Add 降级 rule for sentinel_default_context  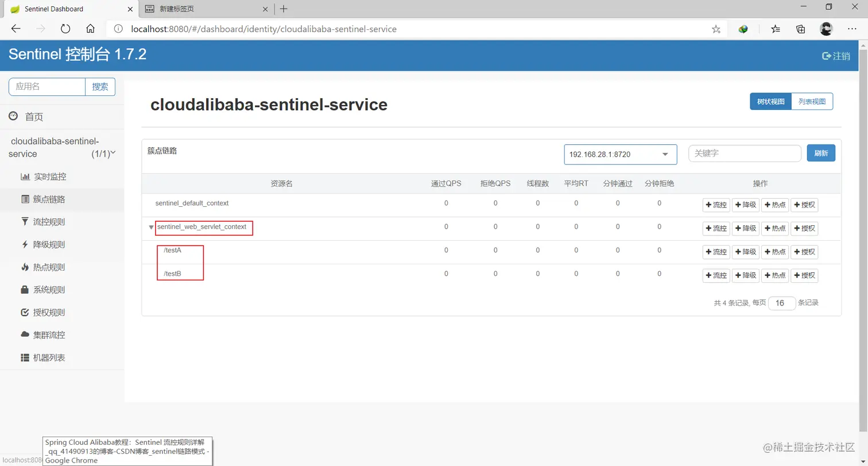(746, 205)
